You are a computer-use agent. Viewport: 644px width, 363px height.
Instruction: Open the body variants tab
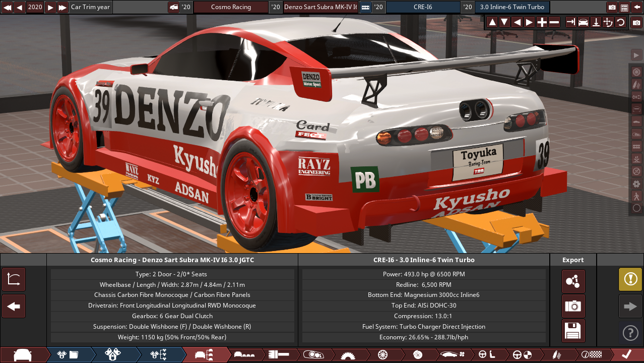point(244,355)
